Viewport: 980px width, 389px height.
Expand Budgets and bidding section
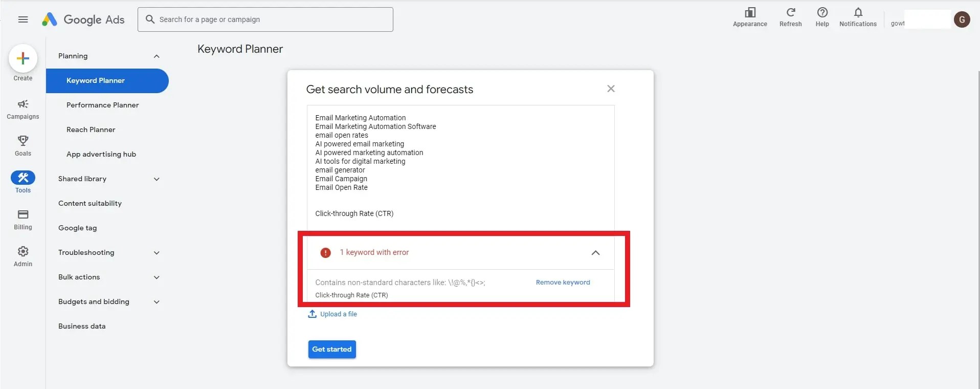click(157, 302)
